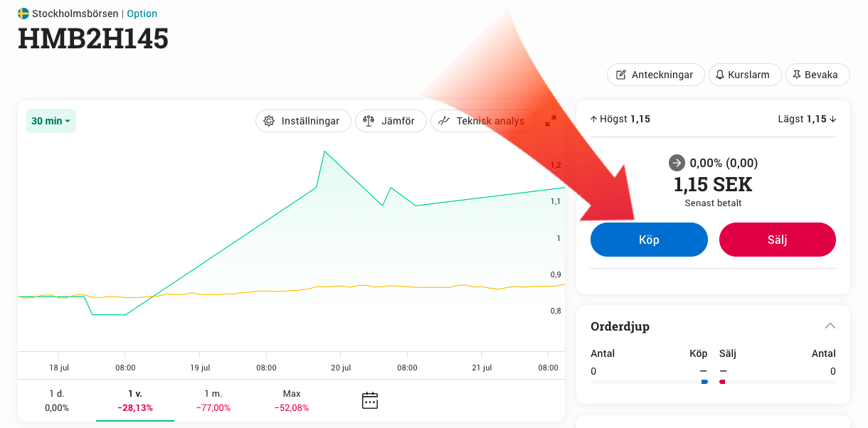The image size is (868, 428).
Task: Click the chart peak near 20 jul
Action: (324, 151)
